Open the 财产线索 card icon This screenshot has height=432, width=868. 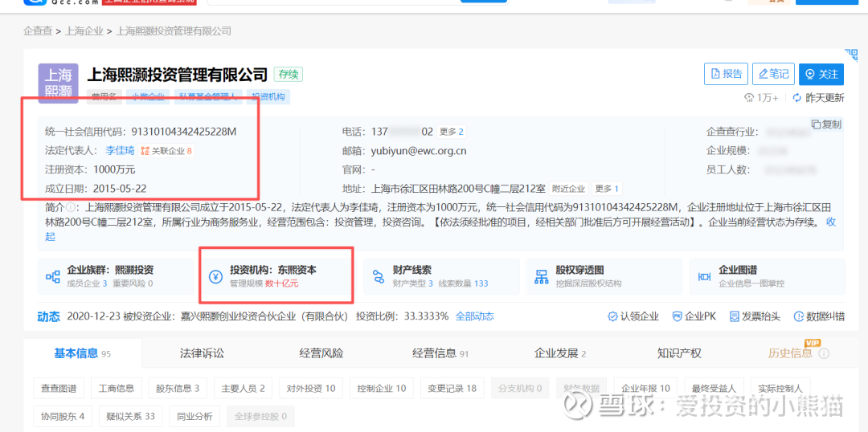tap(379, 276)
